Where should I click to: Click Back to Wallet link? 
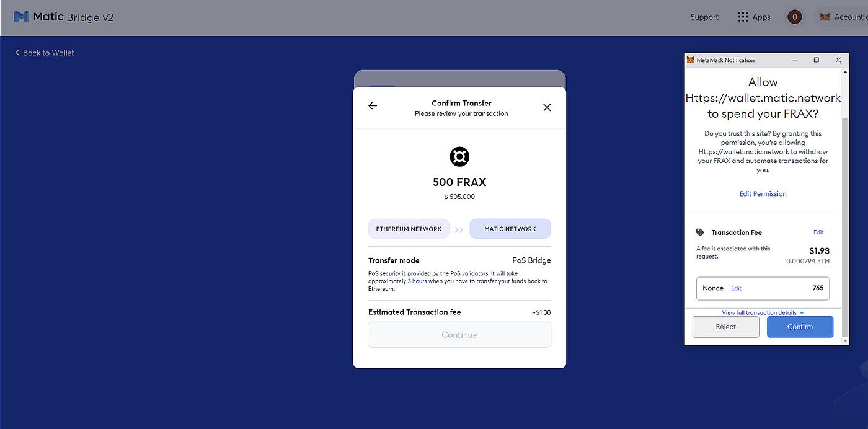point(45,53)
